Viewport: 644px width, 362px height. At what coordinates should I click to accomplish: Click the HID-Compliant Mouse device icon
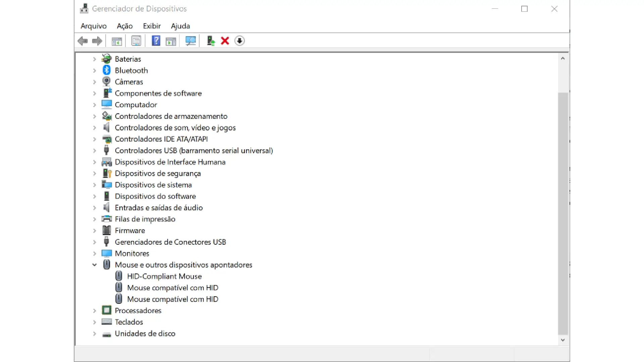[x=119, y=276]
